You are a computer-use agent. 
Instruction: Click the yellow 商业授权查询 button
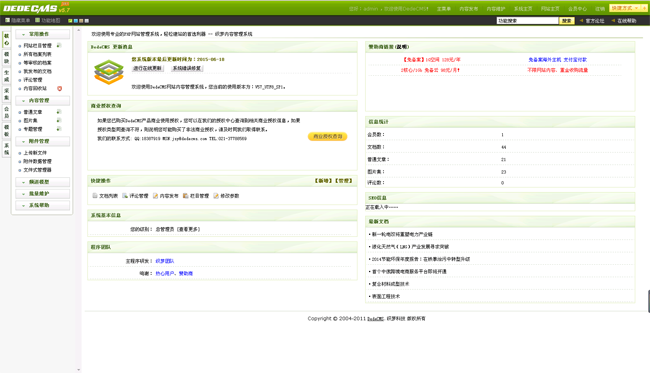pyautogui.click(x=327, y=136)
